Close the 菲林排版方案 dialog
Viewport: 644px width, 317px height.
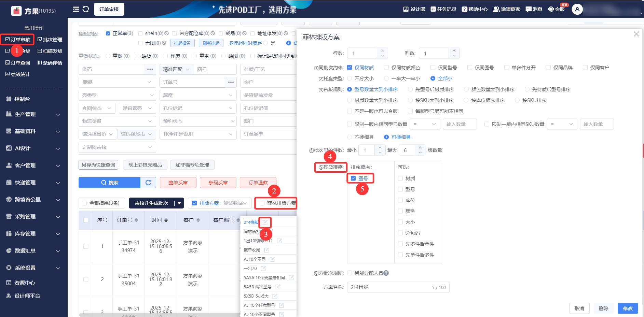pyautogui.click(x=636, y=34)
